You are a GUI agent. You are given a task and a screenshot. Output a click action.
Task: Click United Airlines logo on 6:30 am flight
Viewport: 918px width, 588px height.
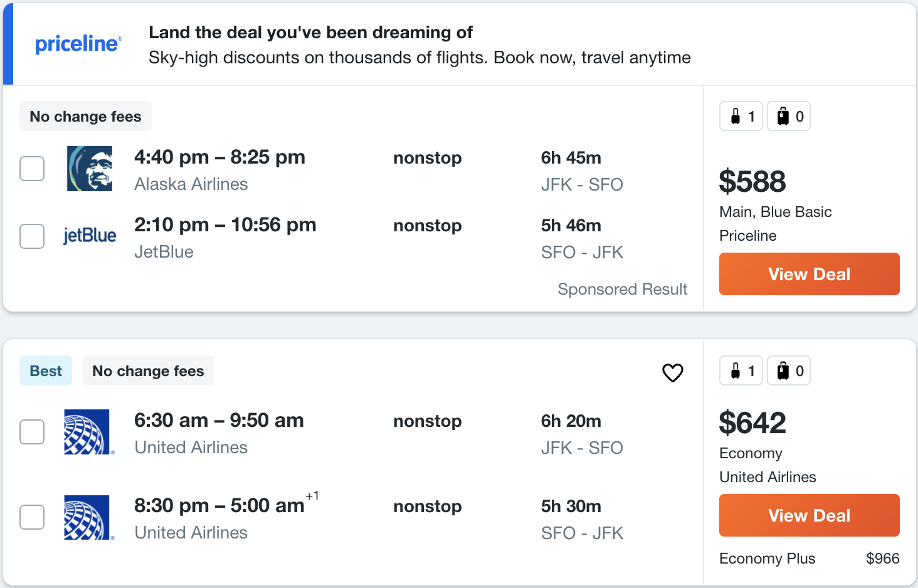(x=88, y=432)
